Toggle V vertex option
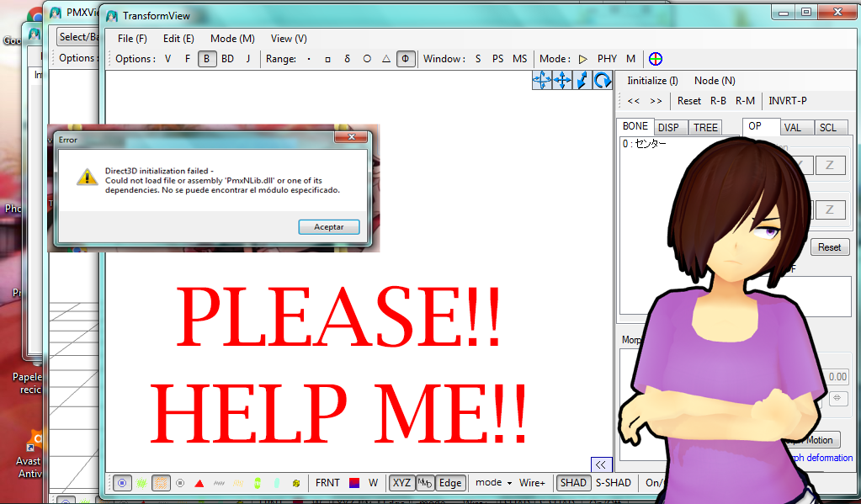This screenshot has height=504, width=861. point(167,59)
